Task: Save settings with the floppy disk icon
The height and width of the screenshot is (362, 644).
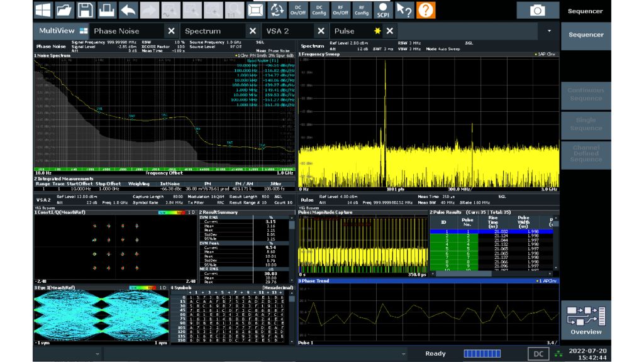Action: pos(86,10)
